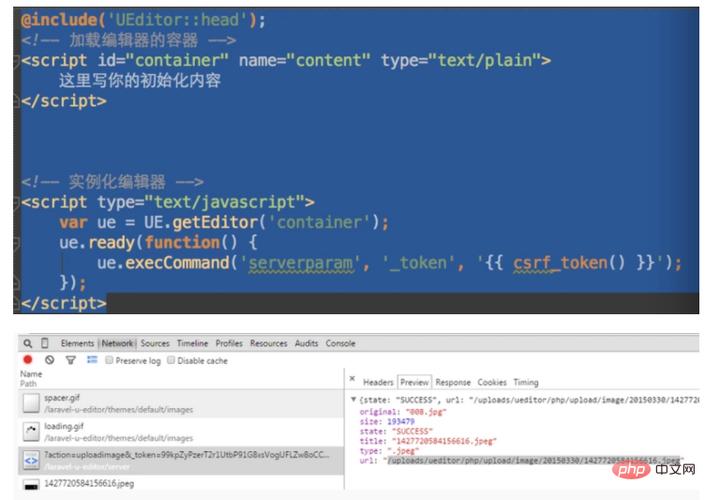
Task: Open the Headers tab of the request
Action: [x=378, y=382]
